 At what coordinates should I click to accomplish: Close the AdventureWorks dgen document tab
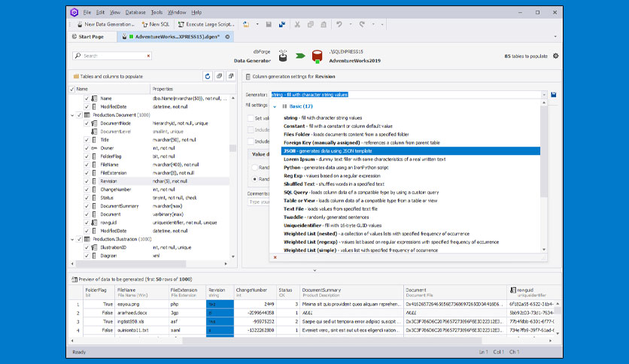[x=227, y=37]
